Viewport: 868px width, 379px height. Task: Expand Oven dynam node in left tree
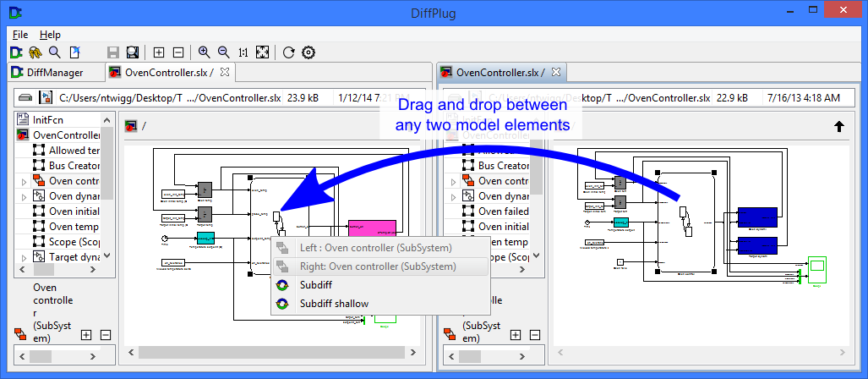[x=24, y=196]
